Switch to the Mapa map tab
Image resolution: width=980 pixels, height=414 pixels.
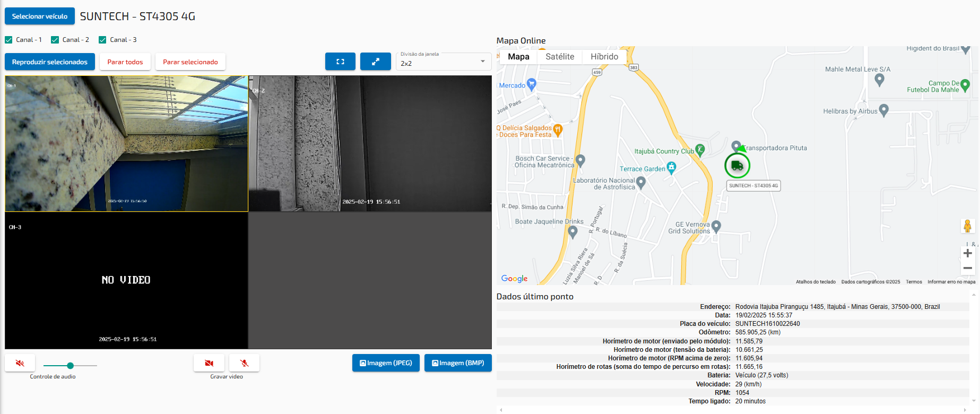click(x=518, y=57)
